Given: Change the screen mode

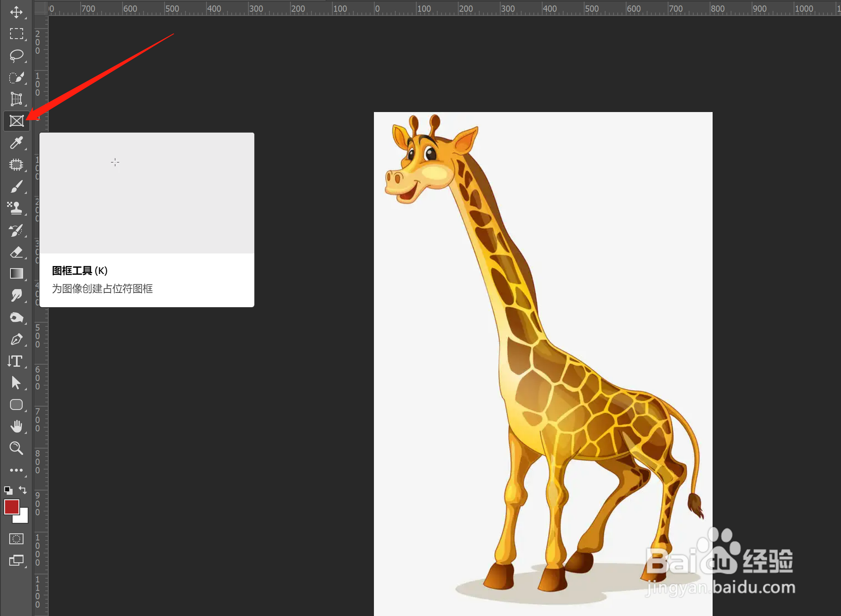Looking at the screenshot, I should tap(16, 561).
